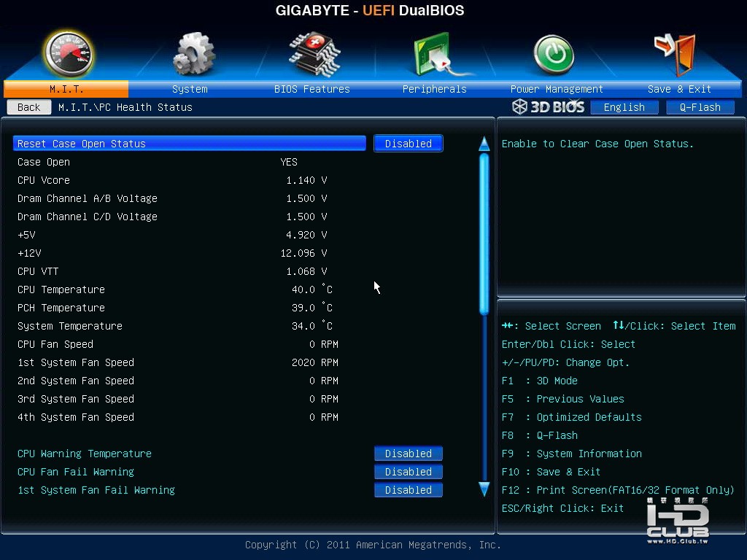Open the M.I.T. speedometer gauge icon
The image size is (747, 560).
click(x=68, y=54)
